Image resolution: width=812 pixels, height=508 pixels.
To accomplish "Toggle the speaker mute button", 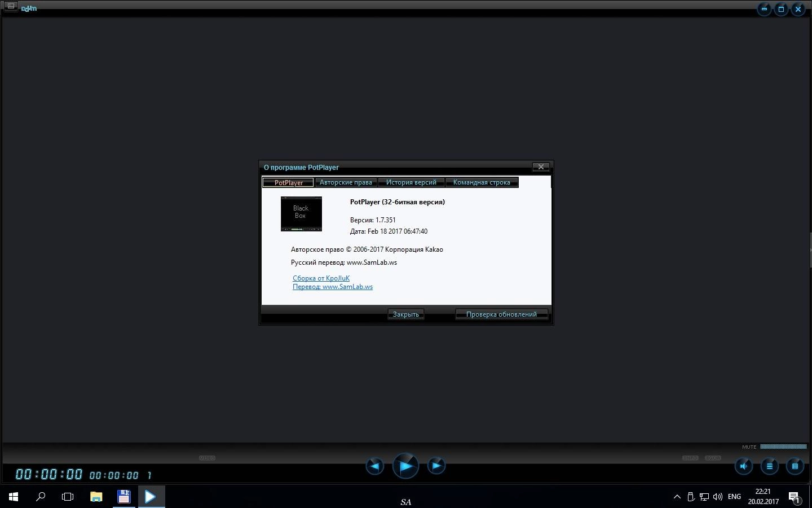I will tap(744, 466).
